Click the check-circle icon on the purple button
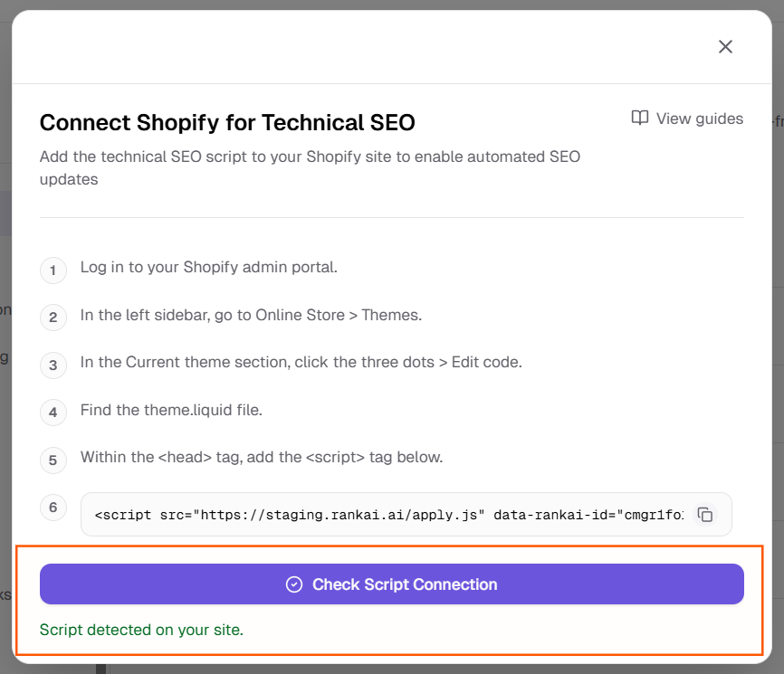 click(x=293, y=584)
